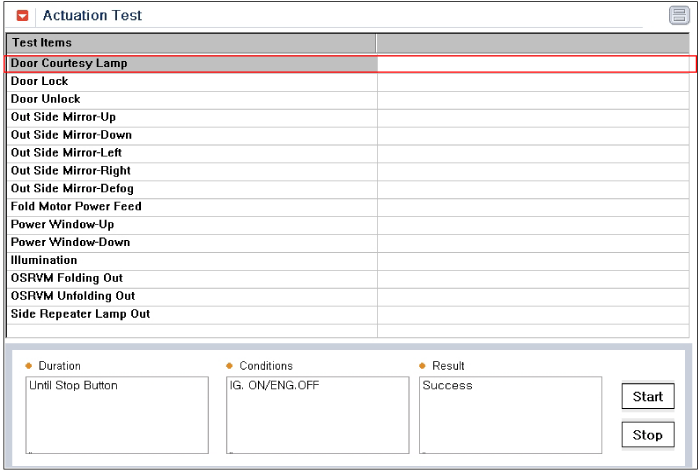Select Door Courtesy Lamp test item
This screenshot has height=472, width=700.
click(350, 64)
